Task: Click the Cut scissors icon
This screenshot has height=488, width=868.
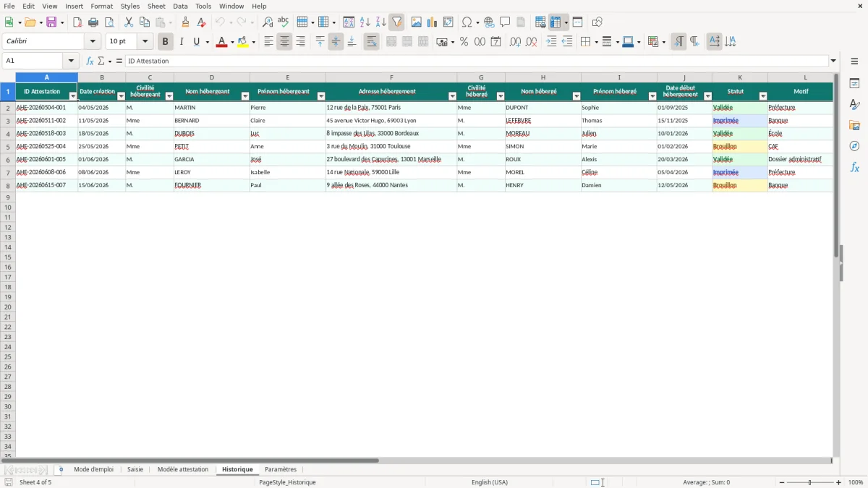Action: coord(129,22)
